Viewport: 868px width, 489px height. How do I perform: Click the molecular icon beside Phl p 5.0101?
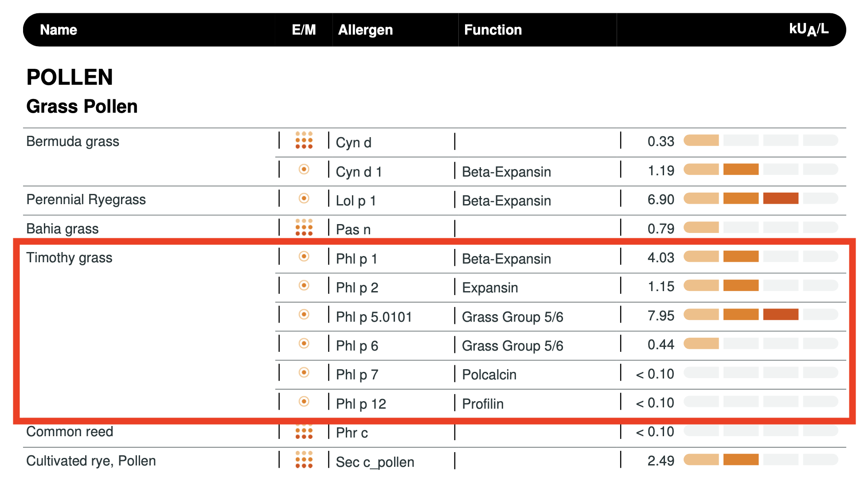point(304,315)
